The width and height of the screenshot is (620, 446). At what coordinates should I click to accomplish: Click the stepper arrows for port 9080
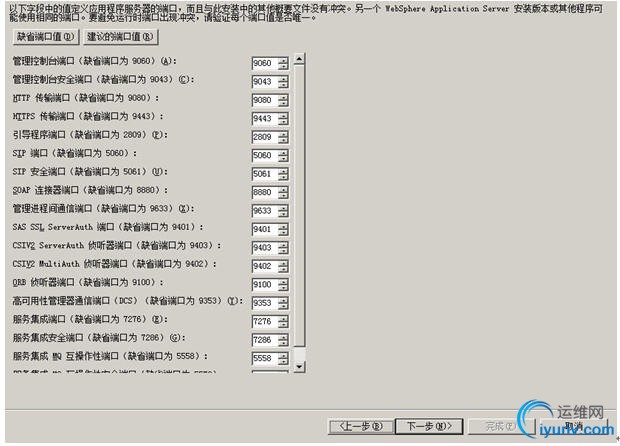pyautogui.click(x=283, y=100)
